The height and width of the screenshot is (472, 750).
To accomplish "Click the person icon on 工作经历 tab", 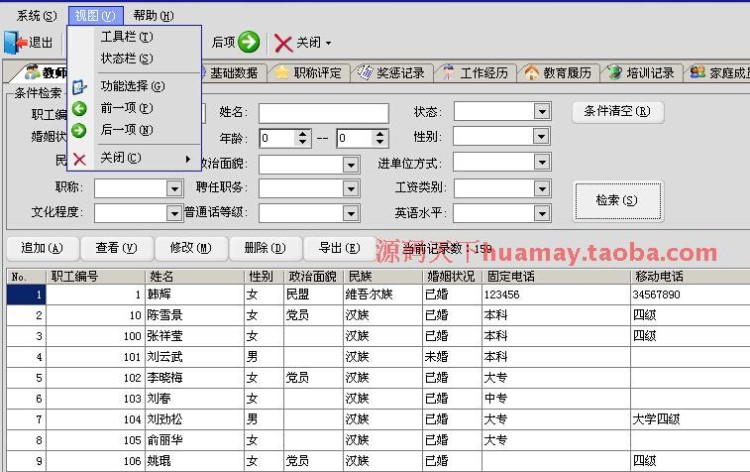I will pos(448,73).
